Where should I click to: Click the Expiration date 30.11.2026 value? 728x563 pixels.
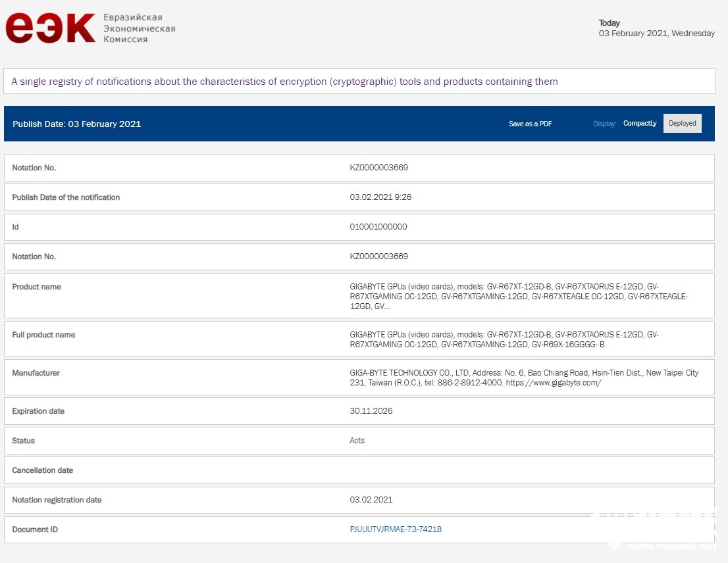click(x=371, y=411)
